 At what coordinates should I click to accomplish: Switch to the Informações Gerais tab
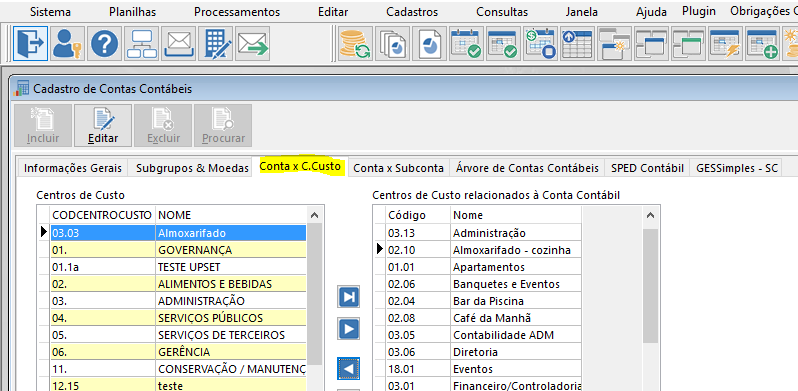click(x=73, y=168)
